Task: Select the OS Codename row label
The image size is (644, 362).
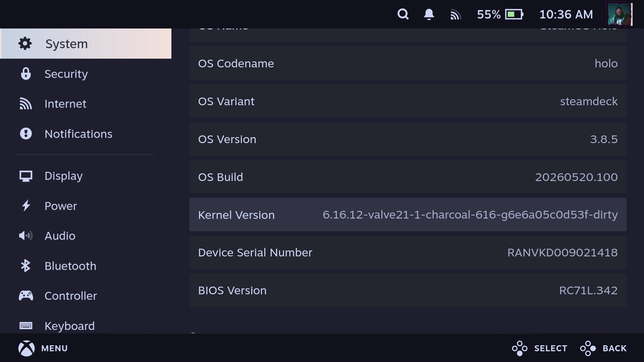Action: (236, 63)
